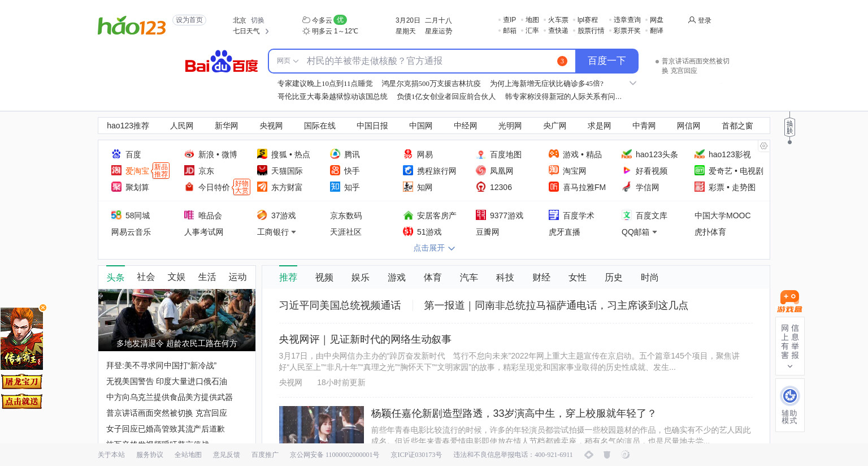The width and height of the screenshot is (868, 466).
Task: Select the 科技 feed tab
Action: coord(505,278)
